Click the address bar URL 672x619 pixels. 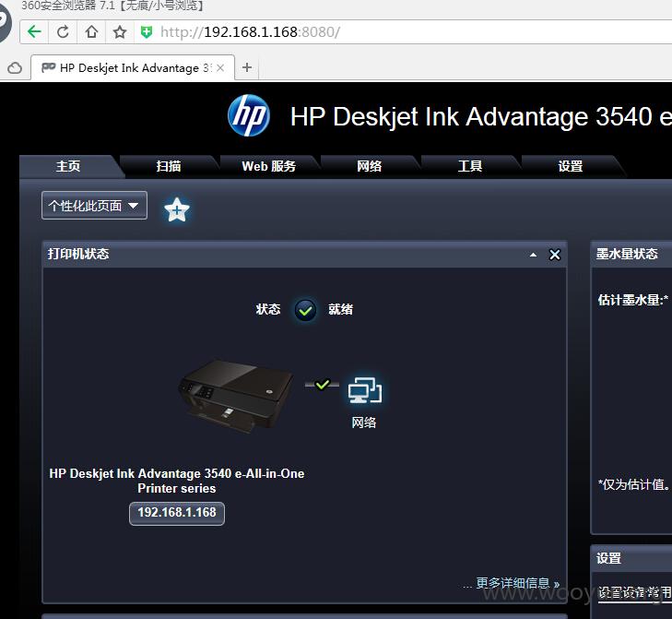pyautogui.click(x=251, y=31)
